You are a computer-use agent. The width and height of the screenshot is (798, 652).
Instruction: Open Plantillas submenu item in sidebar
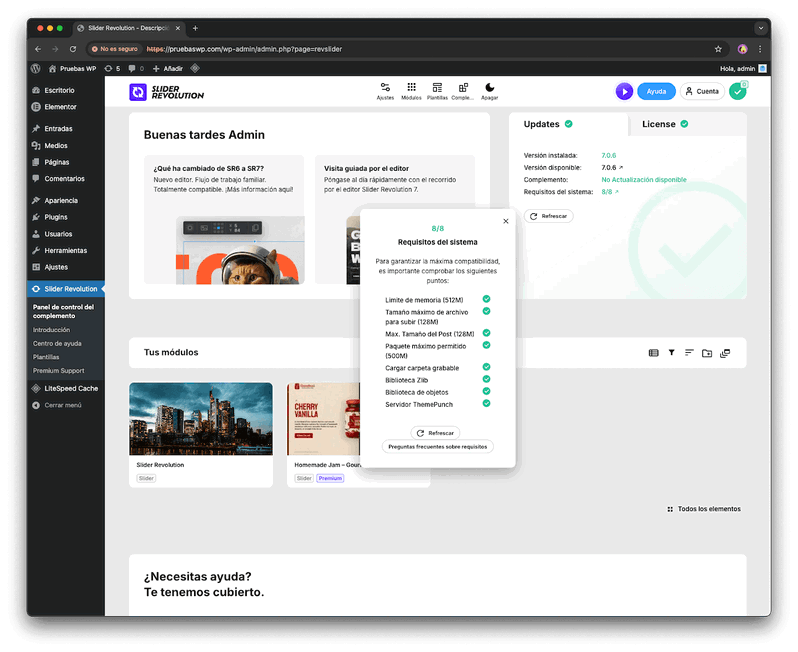(46, 357)
